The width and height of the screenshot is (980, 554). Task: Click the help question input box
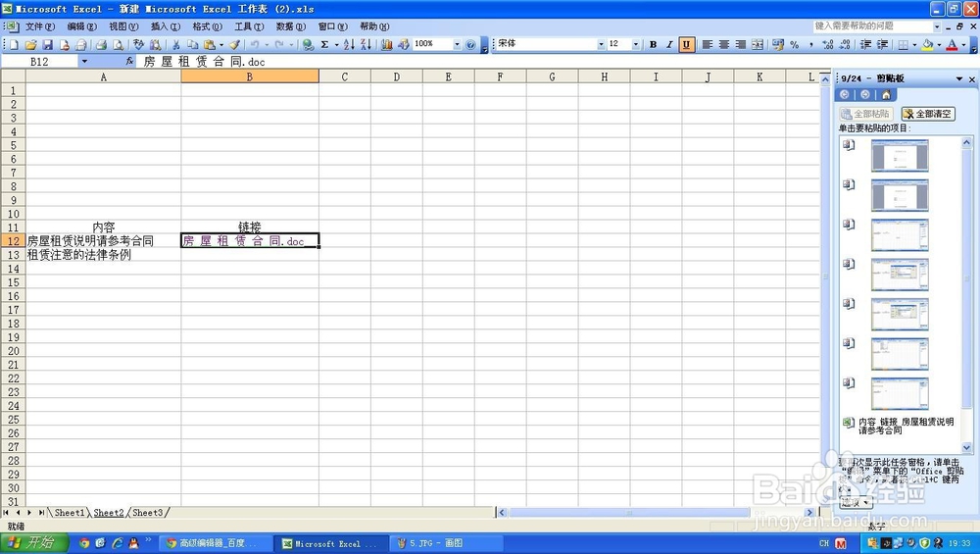click(x=872, y=26)
